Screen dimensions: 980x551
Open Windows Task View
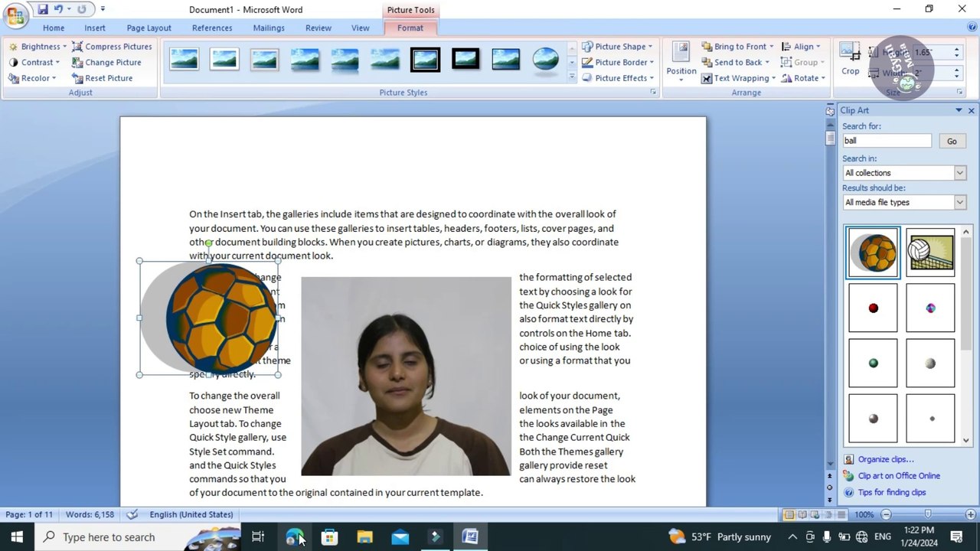pos(258,537)
